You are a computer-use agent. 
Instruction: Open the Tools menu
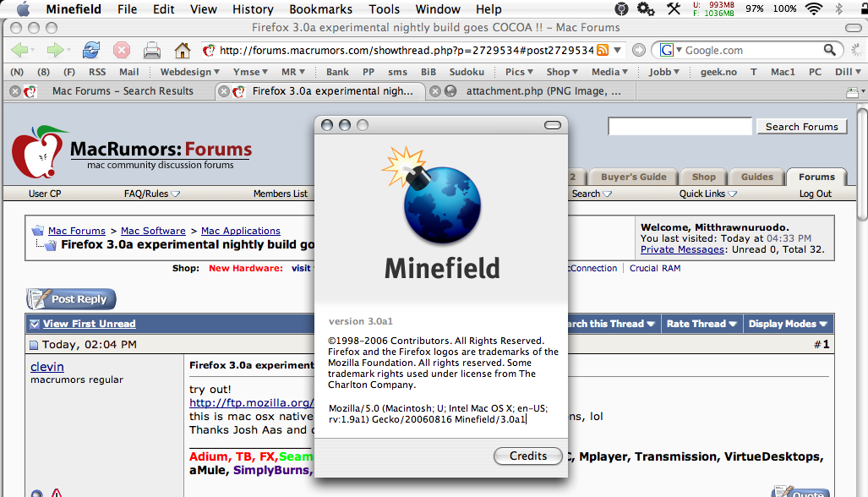coord(385,8)
